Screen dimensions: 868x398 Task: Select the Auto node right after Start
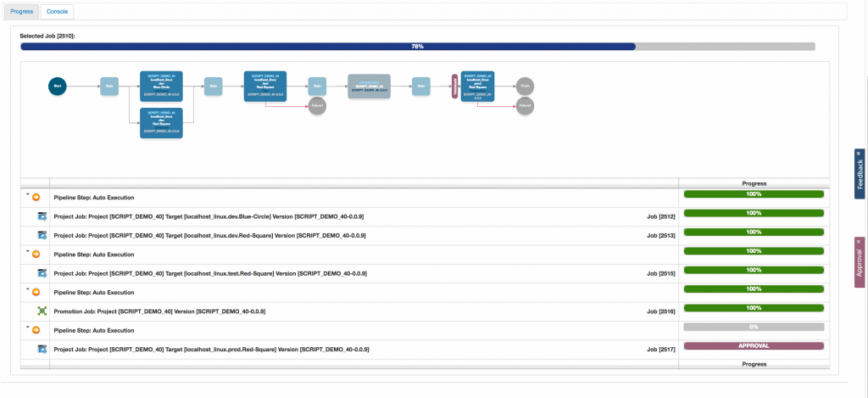tap(109, 86)
